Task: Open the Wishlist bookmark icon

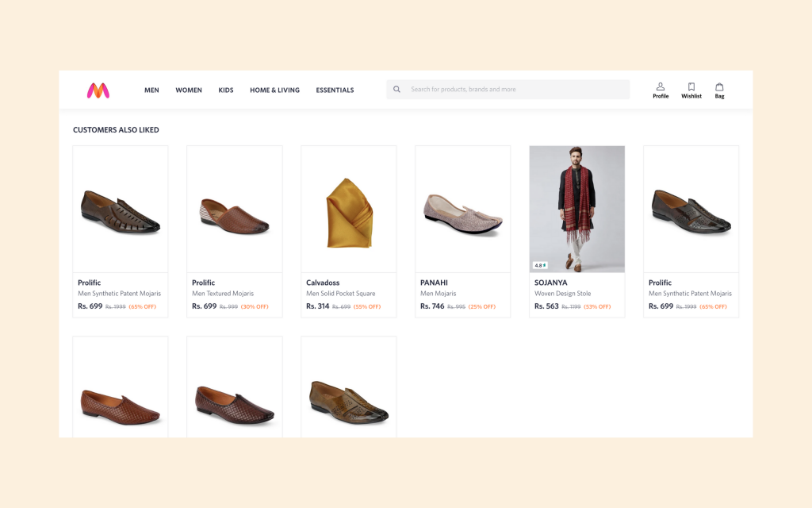Action: pyautogui.click(x=691, y=87)
